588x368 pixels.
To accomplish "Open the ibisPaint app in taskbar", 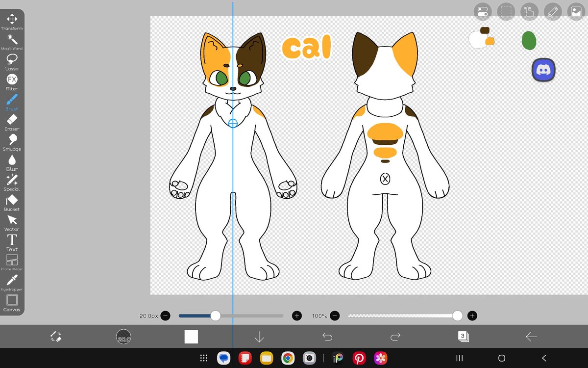I will point(338,358).
